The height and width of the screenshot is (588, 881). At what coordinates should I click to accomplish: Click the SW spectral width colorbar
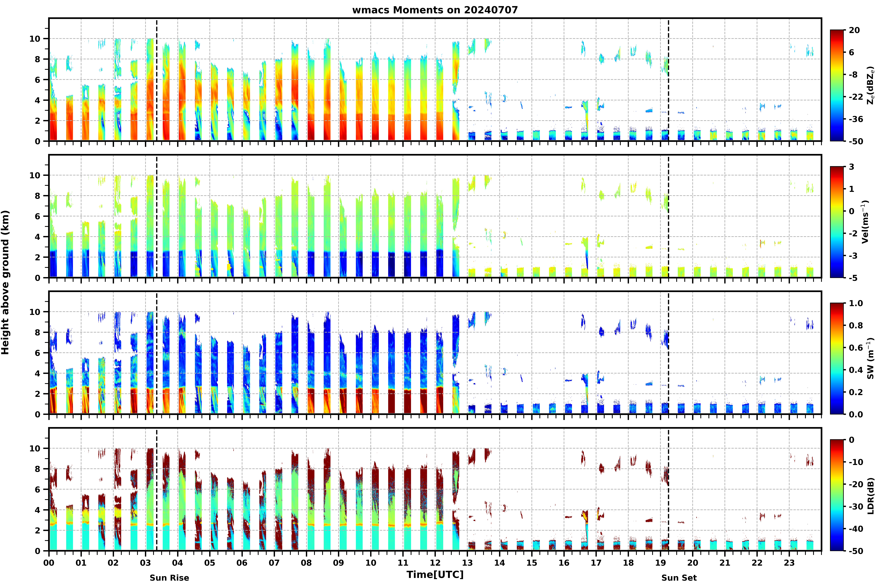click(x=837, y=358)
